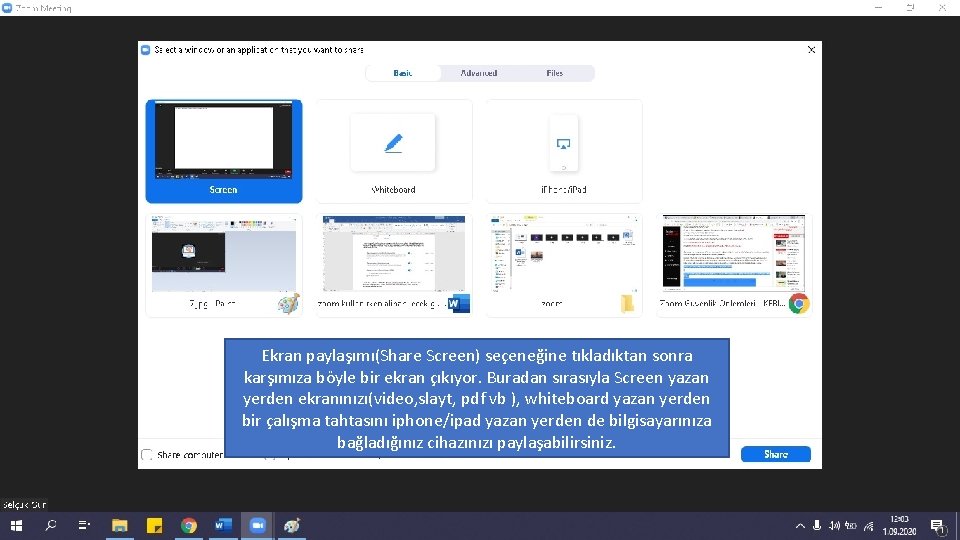The image size is (960, 540).
Task: Close the share selection dialog
Action: pyautogui.click(x=811, y=50)
